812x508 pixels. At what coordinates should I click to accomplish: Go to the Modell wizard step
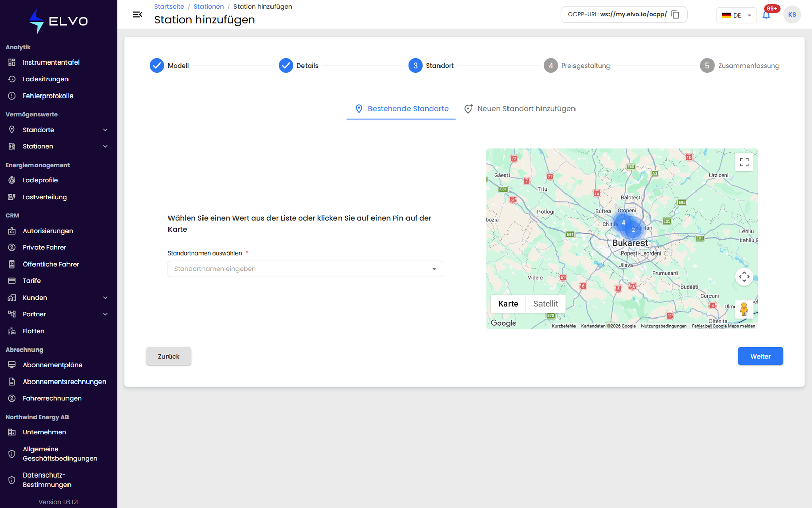pyautogui.click(x=169, y=66)
